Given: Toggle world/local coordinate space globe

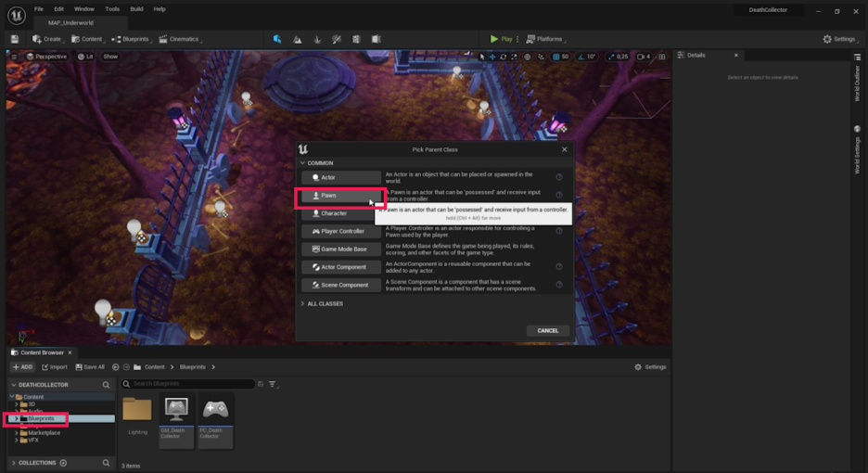Looking at the screenshot, I should 528,57.
